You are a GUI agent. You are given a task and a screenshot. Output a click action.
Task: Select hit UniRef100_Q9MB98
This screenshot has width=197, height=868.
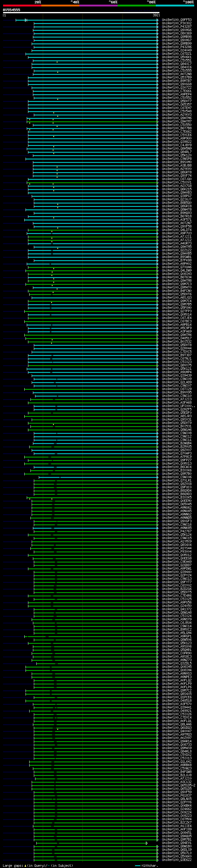[177, 37]
